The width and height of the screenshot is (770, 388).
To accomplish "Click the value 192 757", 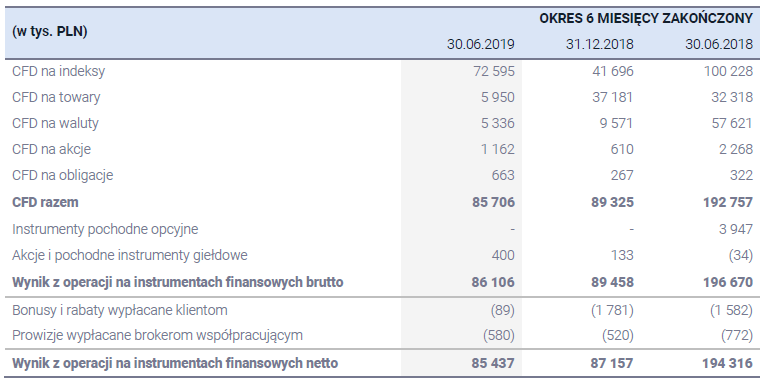I will (x=728, y=202).
